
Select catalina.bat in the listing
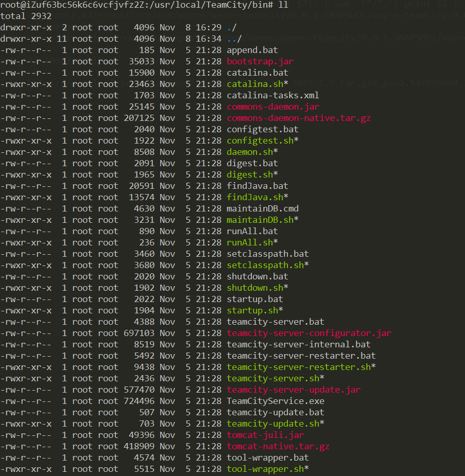click(x=257, y=73)
